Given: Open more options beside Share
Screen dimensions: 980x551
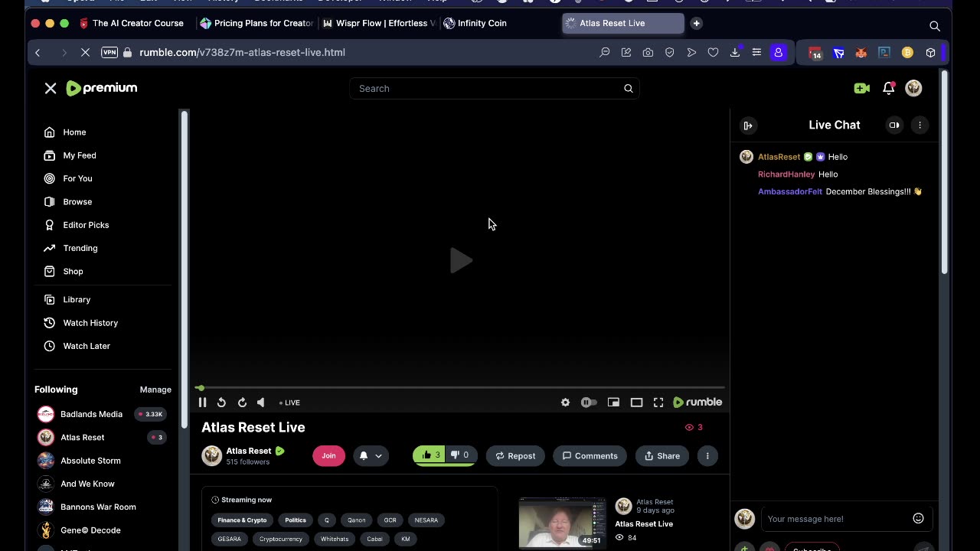Looking at the screenshot, I should [707, 455].
